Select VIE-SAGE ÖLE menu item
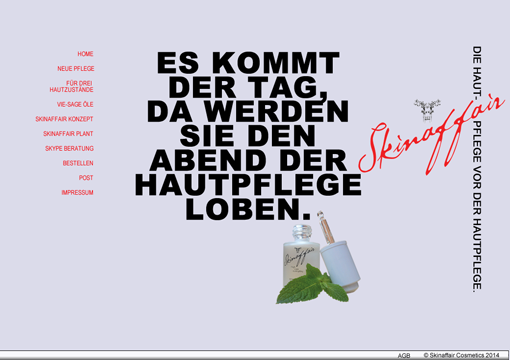Screen dimensions: 510x360 pyautogui.click(x=75, y=104)
